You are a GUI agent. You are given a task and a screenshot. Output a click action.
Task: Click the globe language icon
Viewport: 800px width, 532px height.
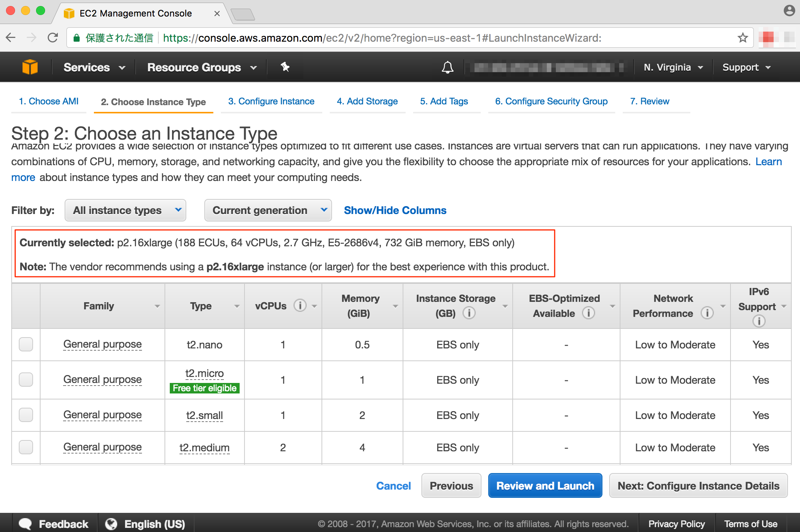[111, 524]
